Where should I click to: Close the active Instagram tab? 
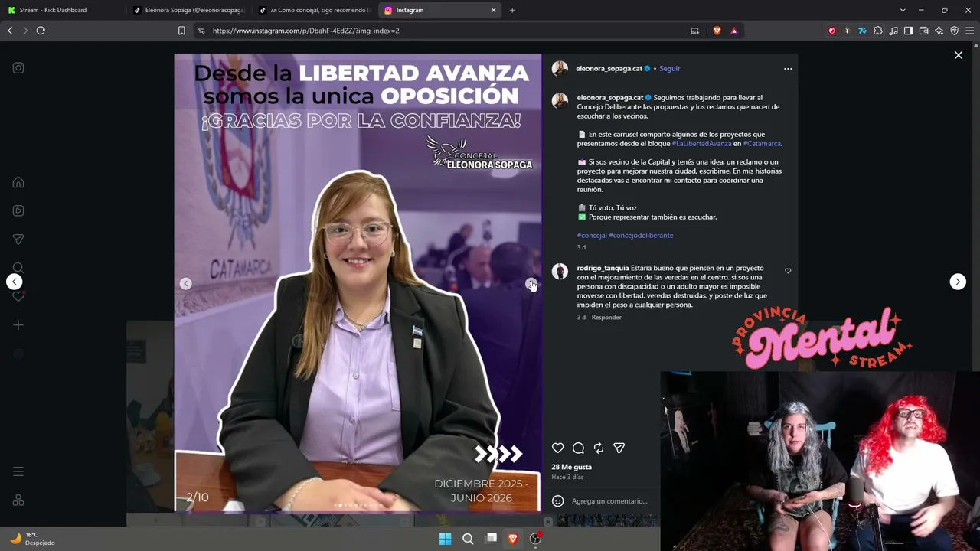pos(494,10)
